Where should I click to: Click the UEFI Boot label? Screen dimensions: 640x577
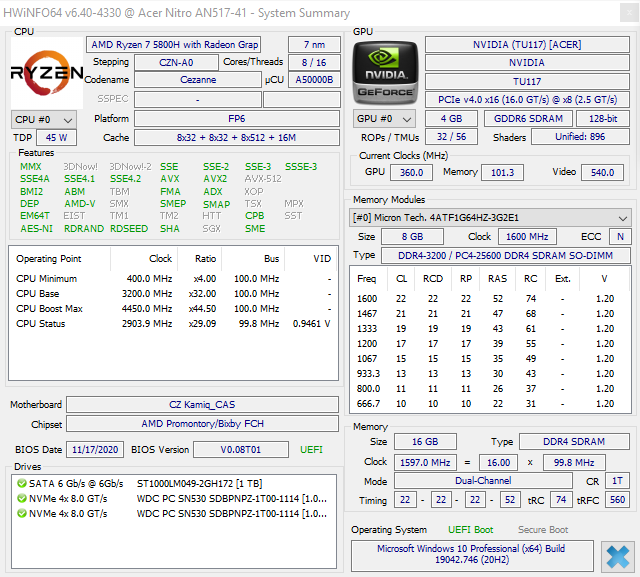tap(471, 530)
